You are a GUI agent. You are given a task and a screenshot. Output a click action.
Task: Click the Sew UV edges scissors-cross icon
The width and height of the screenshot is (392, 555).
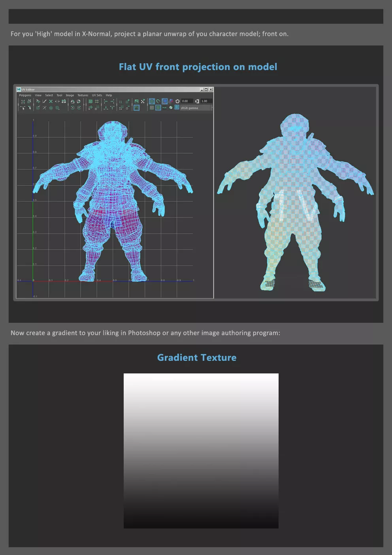point(51,102)
